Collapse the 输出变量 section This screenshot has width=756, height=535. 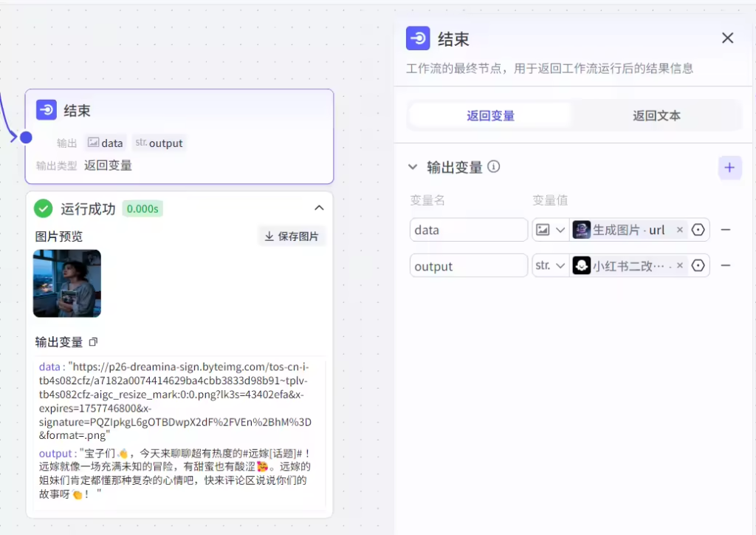413,167
